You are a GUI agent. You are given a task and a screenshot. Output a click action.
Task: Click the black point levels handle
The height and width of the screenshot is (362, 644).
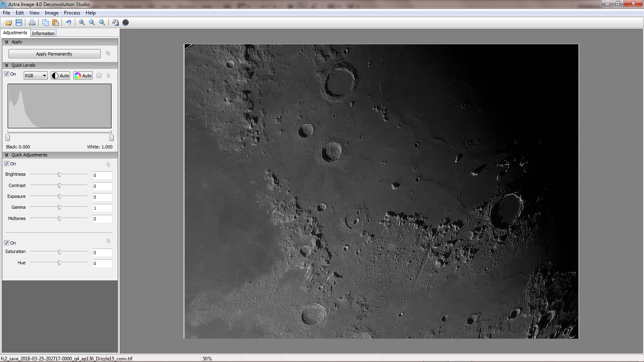point(8,137)
